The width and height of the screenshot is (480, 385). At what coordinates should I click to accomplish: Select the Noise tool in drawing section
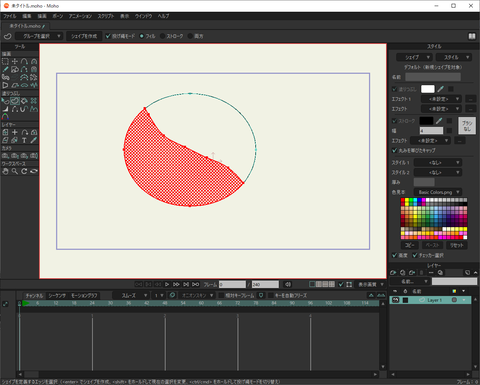34,85
